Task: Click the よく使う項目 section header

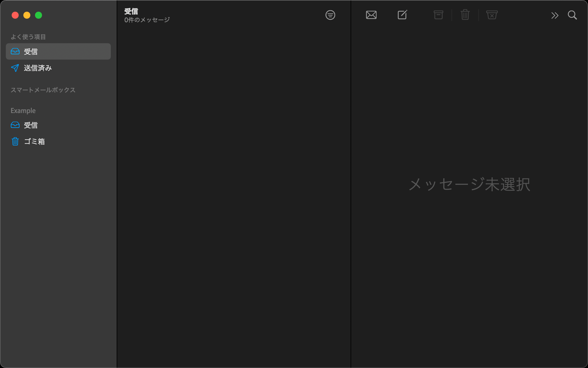Action: [28, 37]
